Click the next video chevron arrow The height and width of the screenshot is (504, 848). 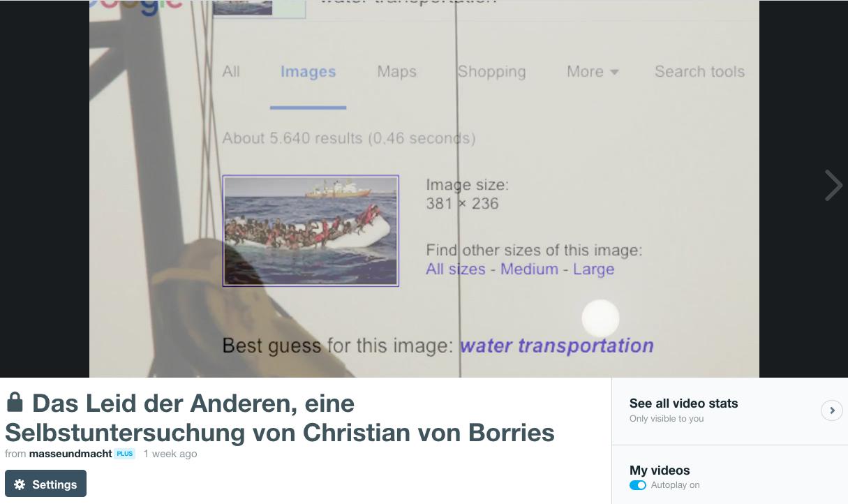(833, 186)
